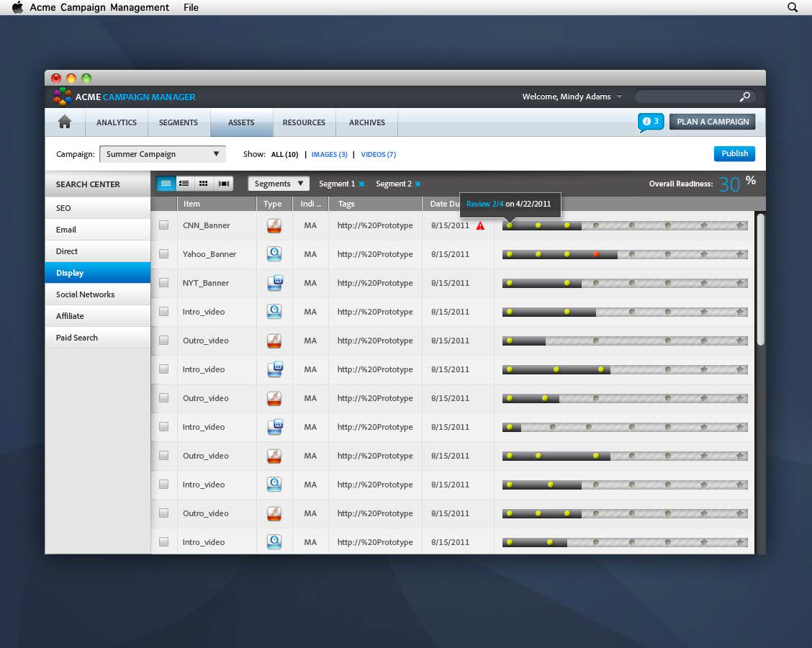Switch to the grid view icon
Screen dimensions: 812x648
point(204,184)
